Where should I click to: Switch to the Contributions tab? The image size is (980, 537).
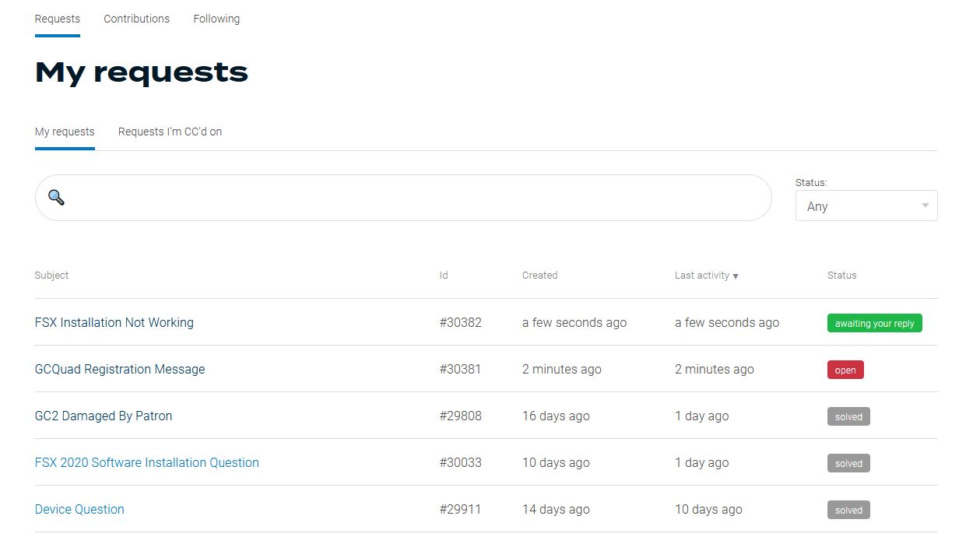pos(136,19)
